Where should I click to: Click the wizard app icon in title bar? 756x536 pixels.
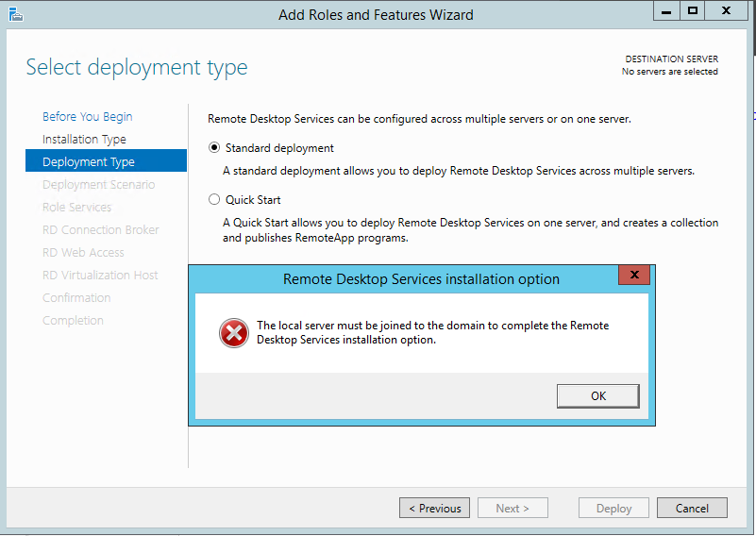(x=15, y=14)
